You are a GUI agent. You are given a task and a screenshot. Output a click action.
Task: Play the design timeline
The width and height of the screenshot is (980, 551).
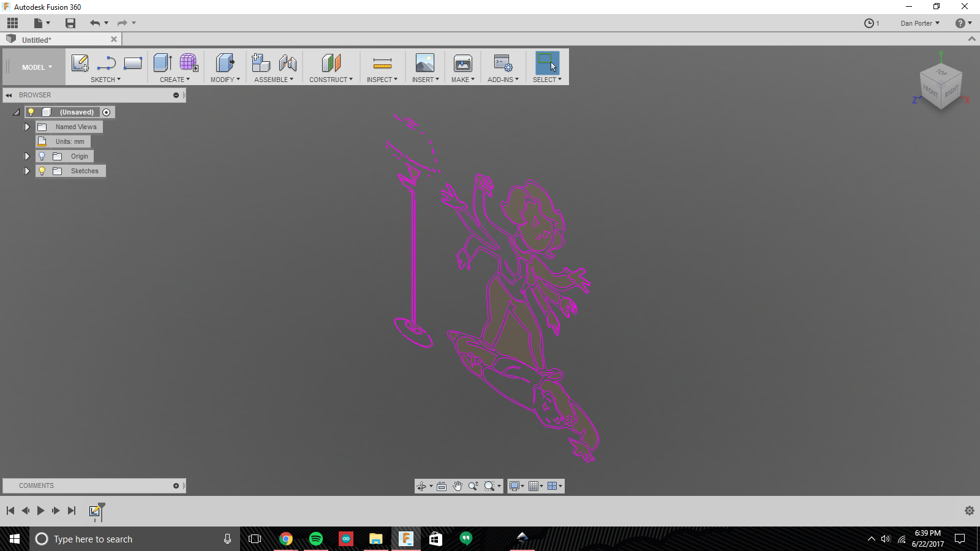click(40, 511)
